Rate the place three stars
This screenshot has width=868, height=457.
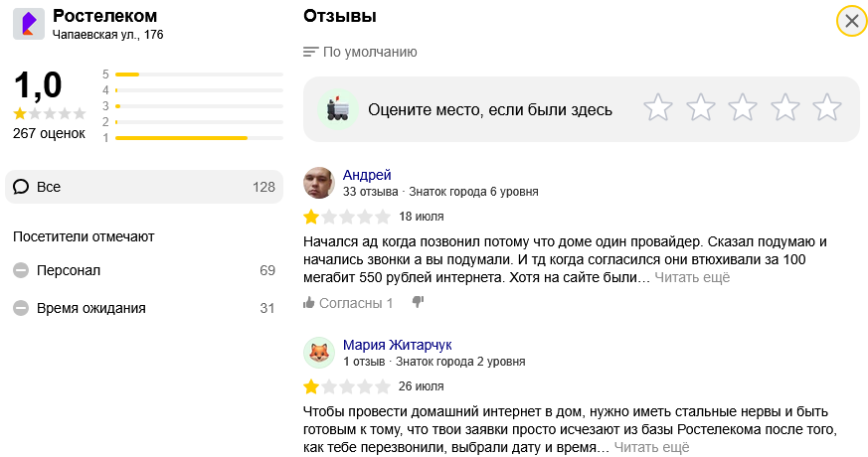point(743,107)
